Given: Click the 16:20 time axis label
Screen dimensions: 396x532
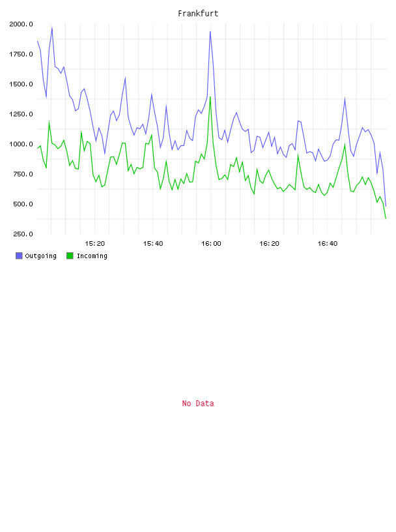Looking at the screenshot, I should pos(269,244).
